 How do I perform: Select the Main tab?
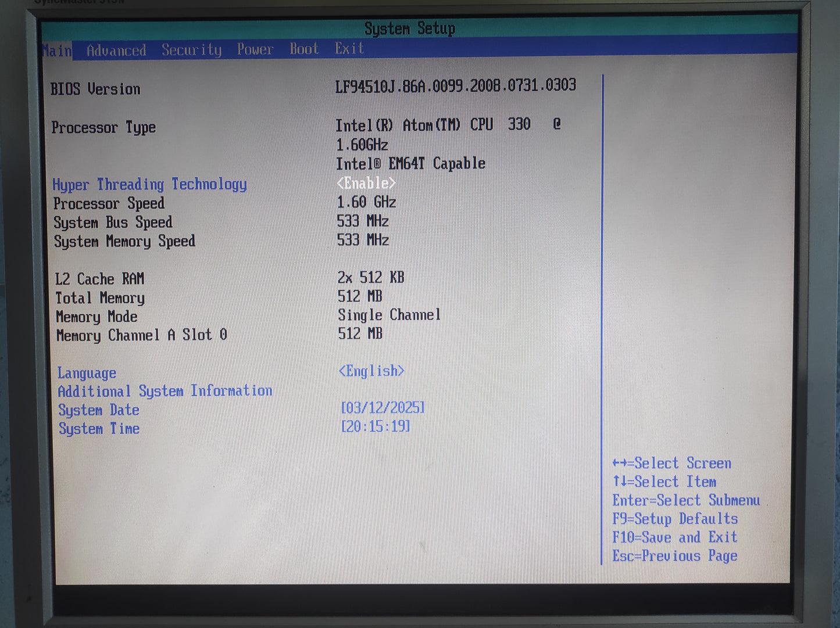click(x=57, y=51)
